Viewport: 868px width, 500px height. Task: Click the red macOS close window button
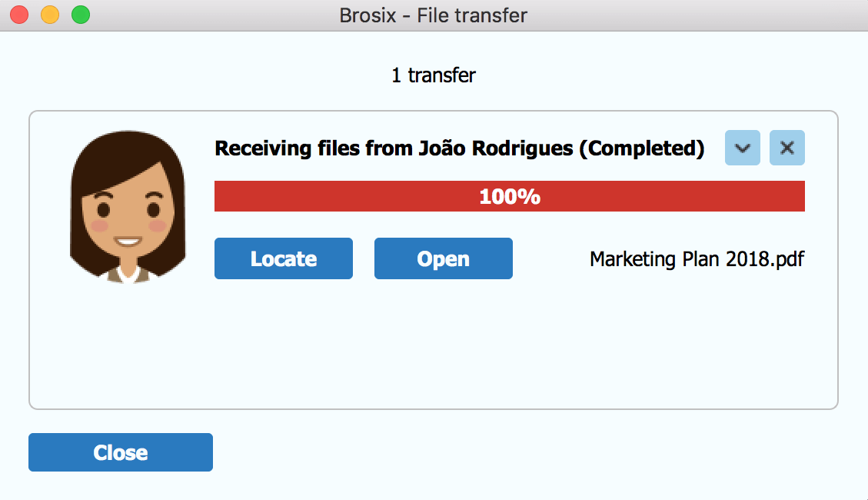[19, 15]
